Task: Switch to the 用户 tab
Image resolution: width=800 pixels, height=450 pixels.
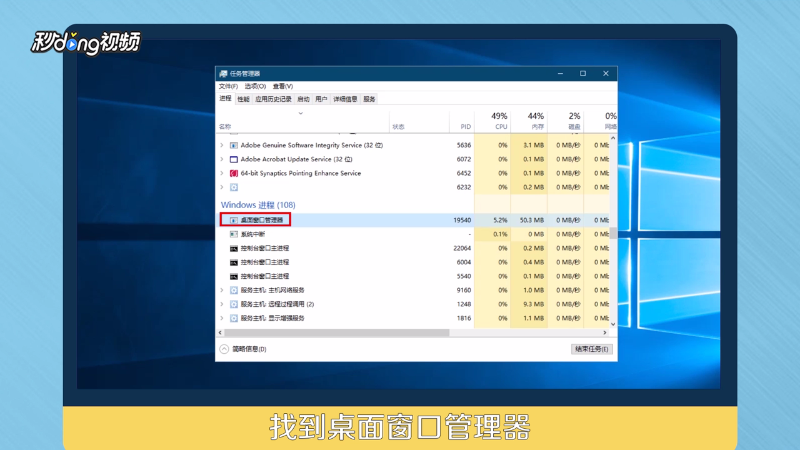Action: tap(321, 99)
